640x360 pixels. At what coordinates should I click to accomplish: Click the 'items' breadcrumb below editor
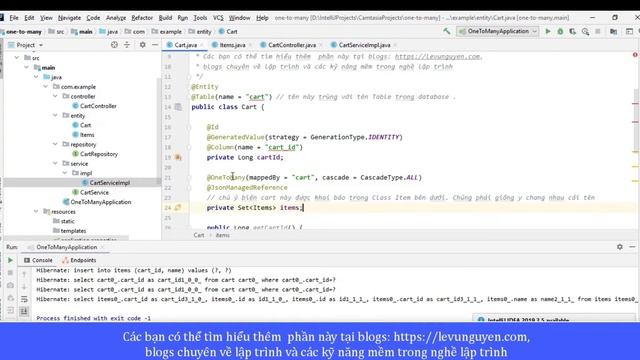pyautogui.click(x=222, y=235)
